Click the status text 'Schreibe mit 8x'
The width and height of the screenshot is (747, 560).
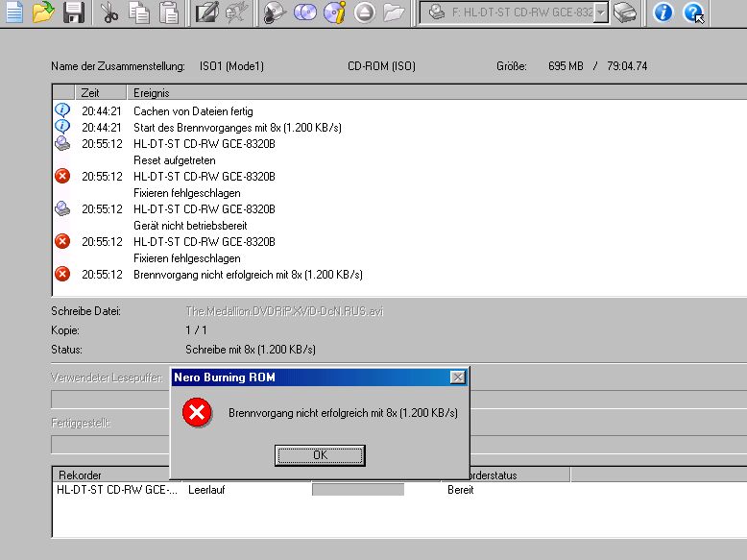point(250,350)
